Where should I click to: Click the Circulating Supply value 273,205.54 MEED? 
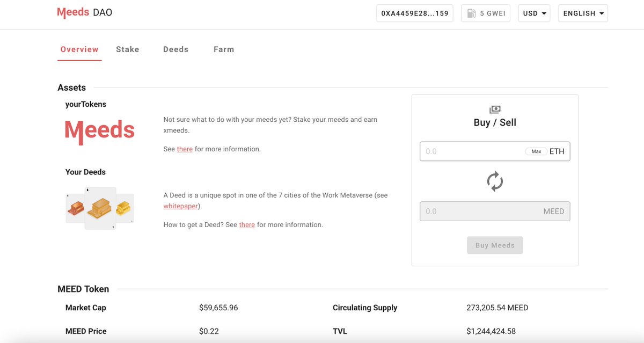497,308
